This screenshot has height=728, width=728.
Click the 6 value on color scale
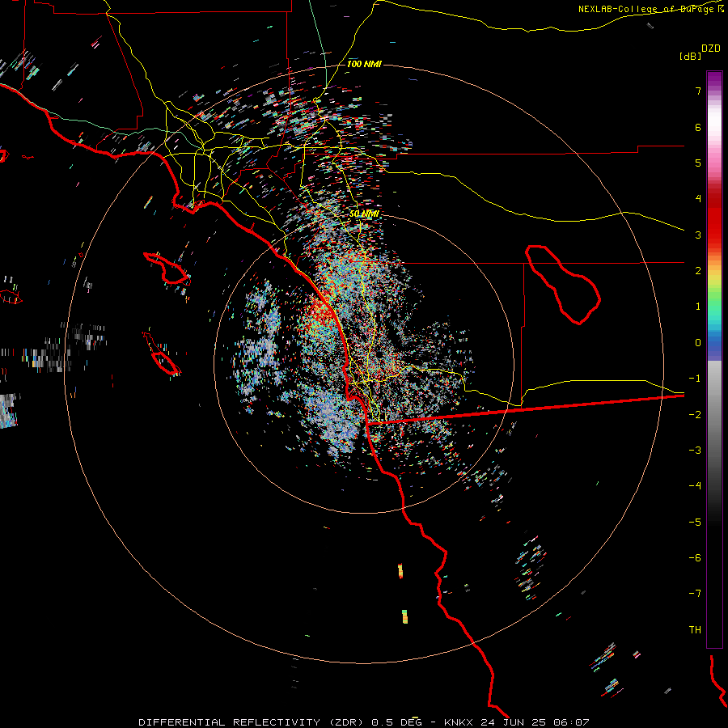[698, 127]
